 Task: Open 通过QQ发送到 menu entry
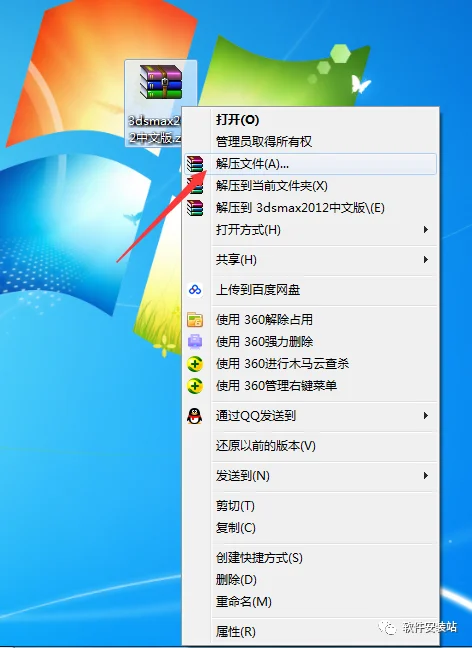[310, 416]
